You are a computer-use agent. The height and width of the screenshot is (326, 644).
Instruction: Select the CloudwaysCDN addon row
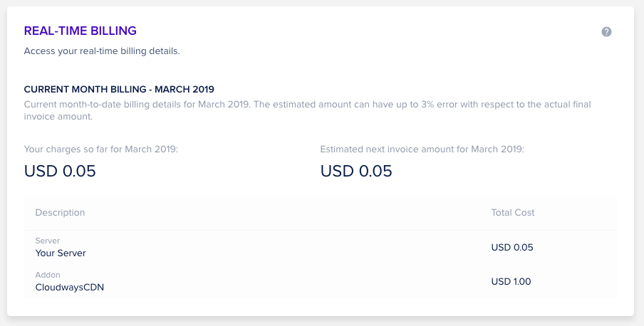click(x=321, y=282)
